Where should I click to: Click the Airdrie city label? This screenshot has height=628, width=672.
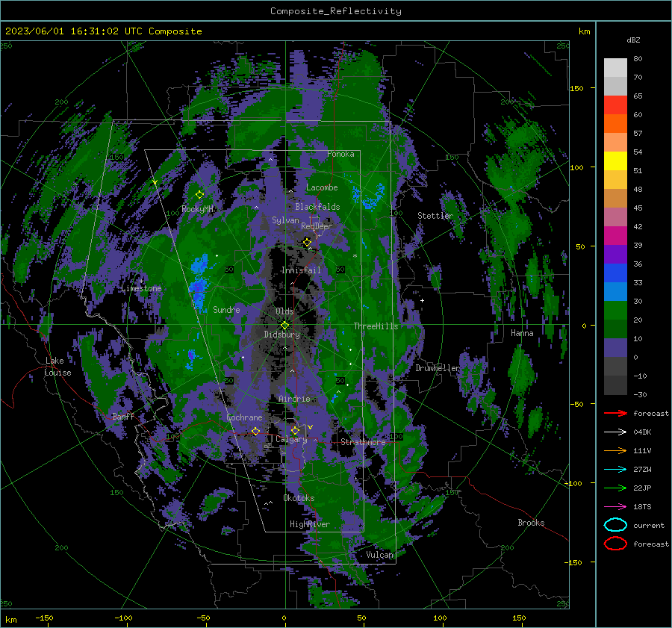294,399
